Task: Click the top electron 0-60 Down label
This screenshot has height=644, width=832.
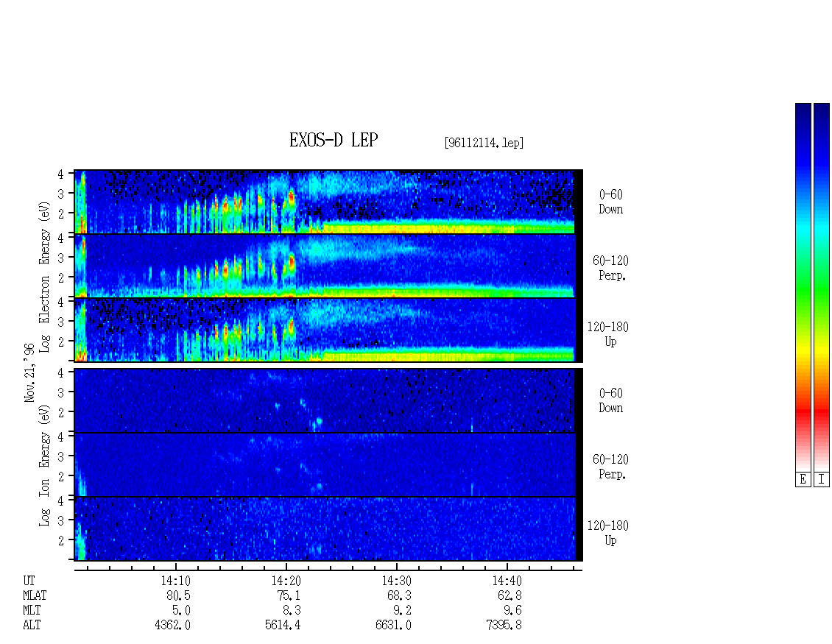Action: pos(610,202)
